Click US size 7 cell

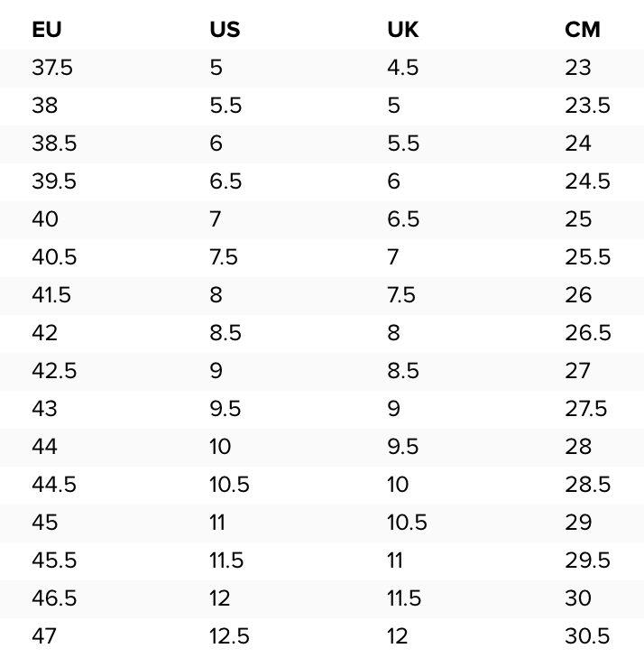pyautogui.click(x=216, y=219)
